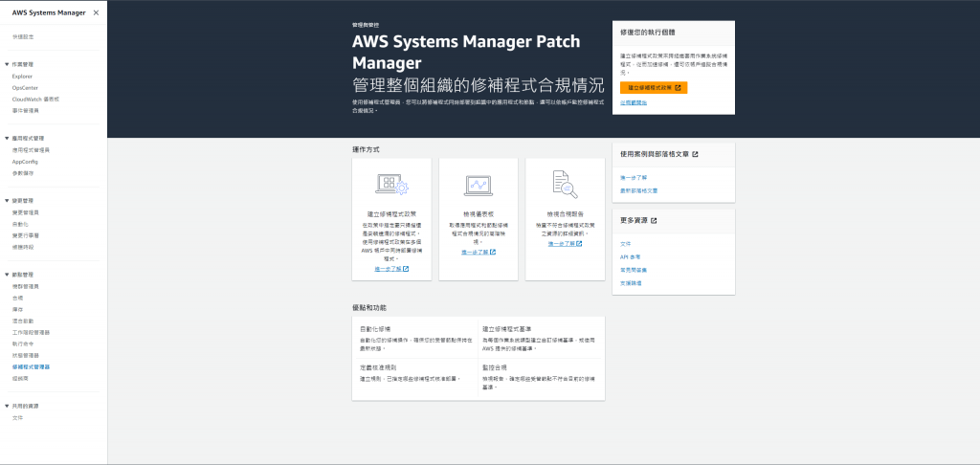Screen dimensions: 980x465
Task: Select 自動化 in the sidebar
Action: [20, 224]
